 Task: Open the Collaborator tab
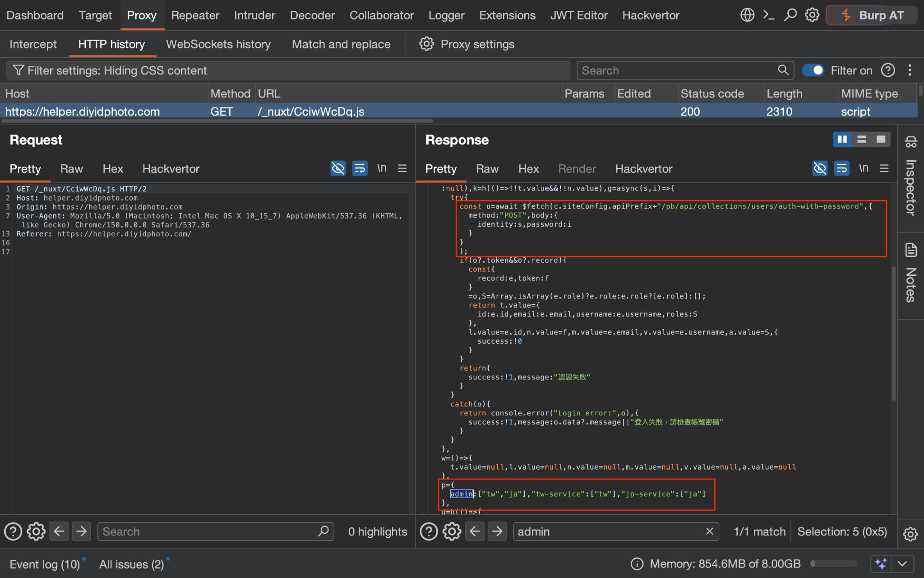pos(382,15)
